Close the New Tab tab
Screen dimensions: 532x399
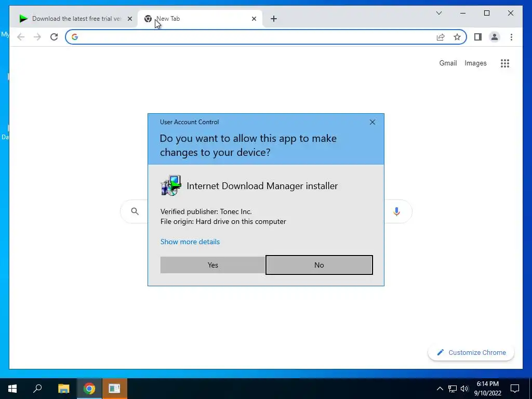point(254,19)
